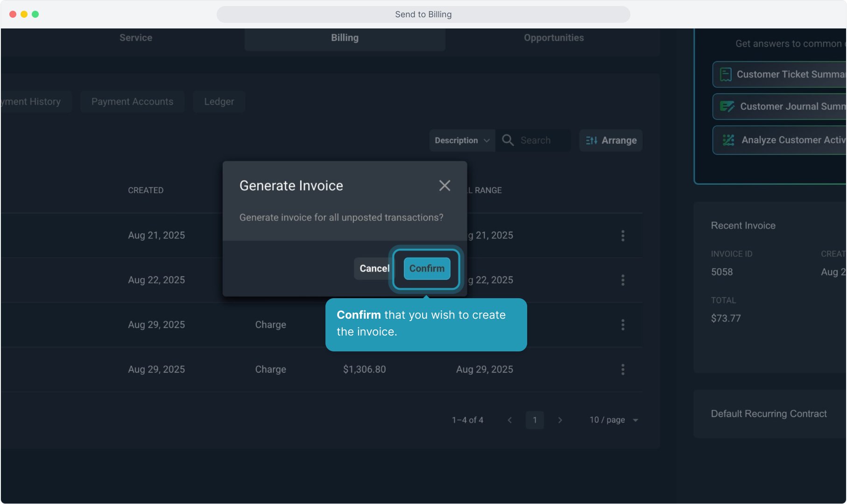Click the search magnifier icon

[x=508, y=140]
